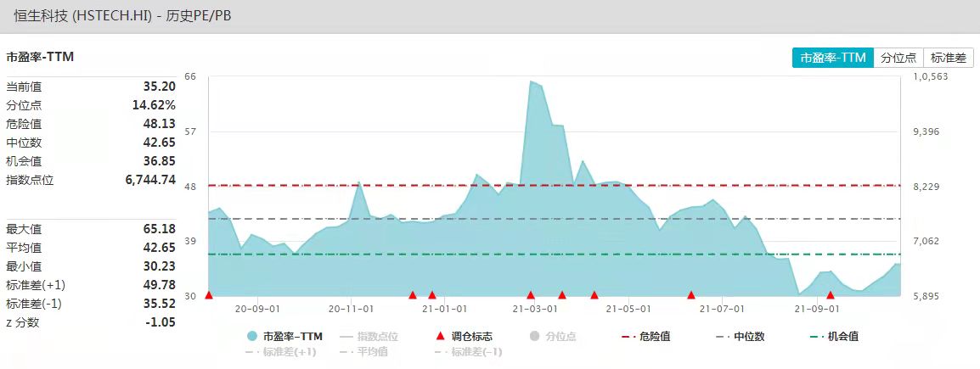Screen dimensions: 980x369
Task: Click the red triangle marker near 21-09-01
Action: click(x=831, y=294)
